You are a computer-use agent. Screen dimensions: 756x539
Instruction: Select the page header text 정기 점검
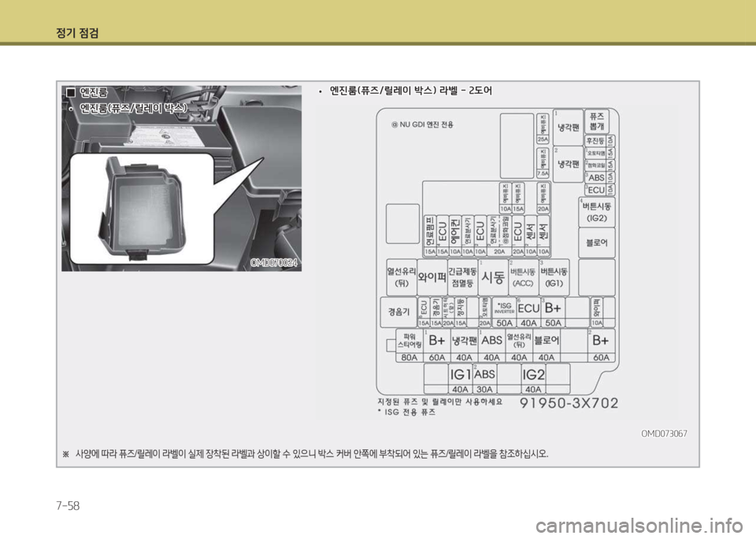tap(77, 33)
